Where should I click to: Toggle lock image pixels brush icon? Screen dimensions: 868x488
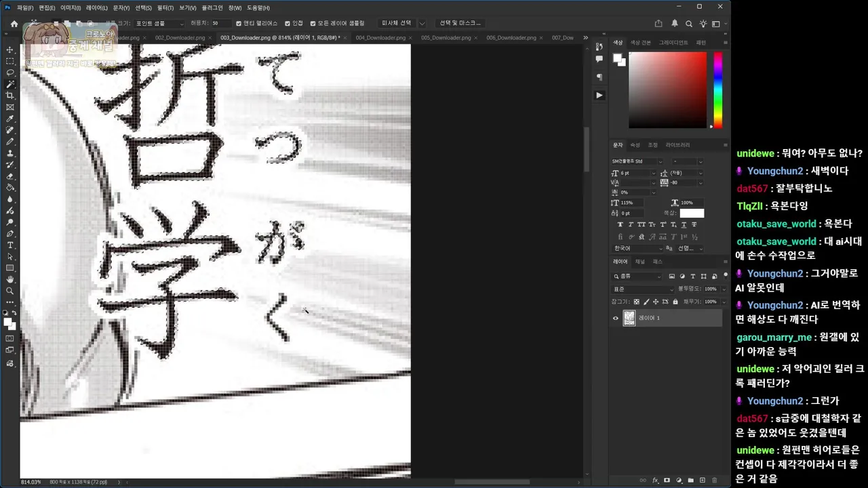tap(646, 302)
